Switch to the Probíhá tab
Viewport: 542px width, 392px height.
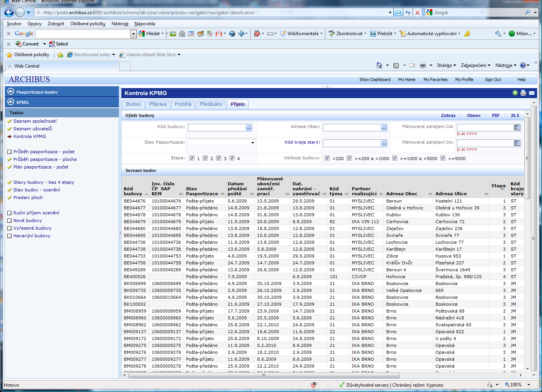[x=183, y=104]
